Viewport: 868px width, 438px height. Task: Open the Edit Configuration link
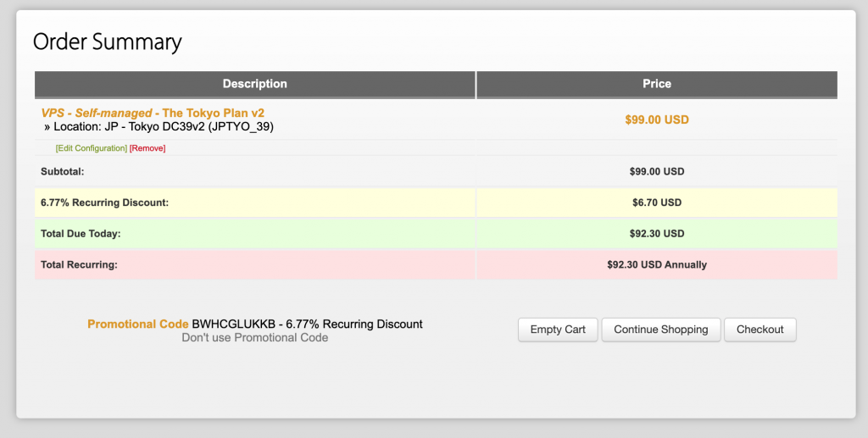[x=91, y=148]
